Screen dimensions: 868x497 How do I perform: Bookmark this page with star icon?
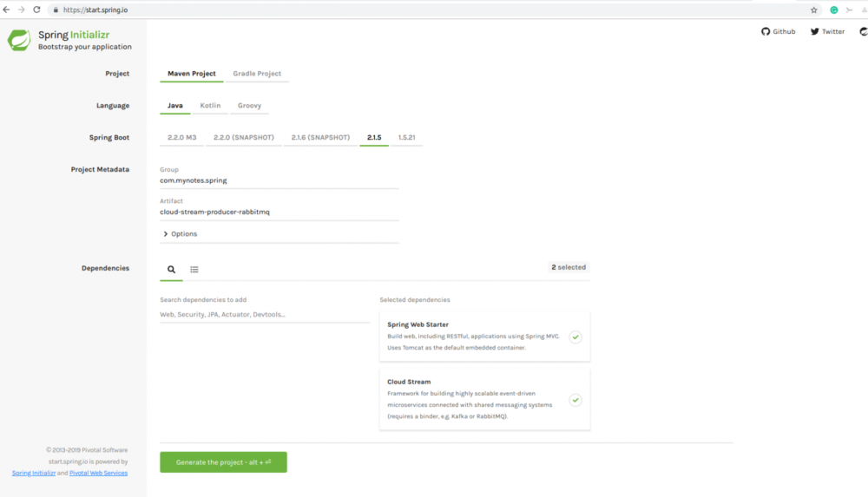(x=814, y=10)
